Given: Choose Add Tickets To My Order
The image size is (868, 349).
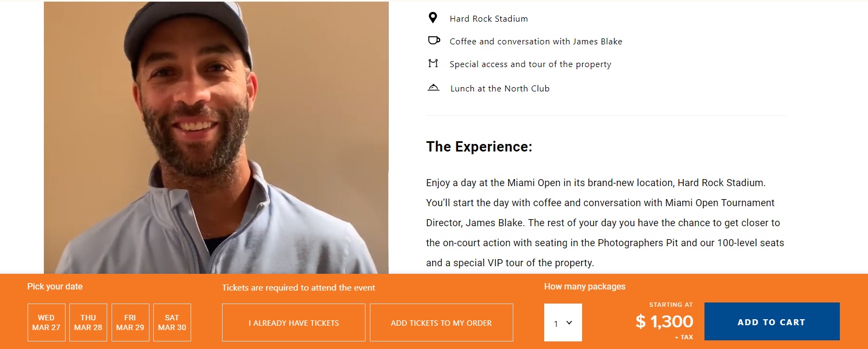Looking at the screenshot, I should [441, 322].
